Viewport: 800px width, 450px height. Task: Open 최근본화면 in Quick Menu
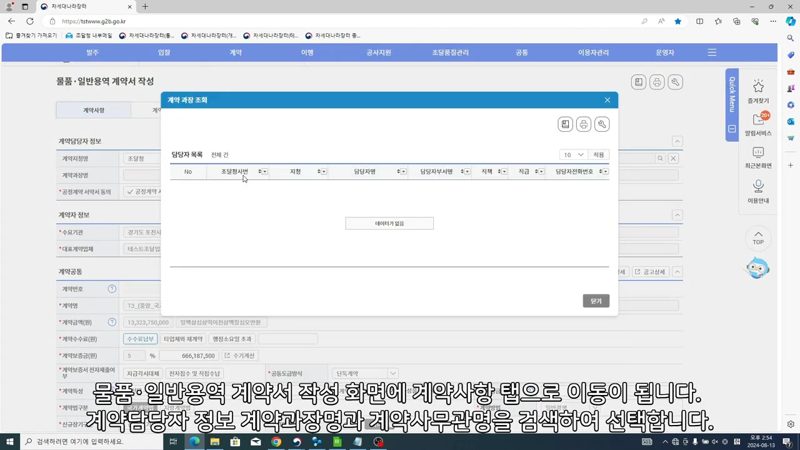pos(758,157)
